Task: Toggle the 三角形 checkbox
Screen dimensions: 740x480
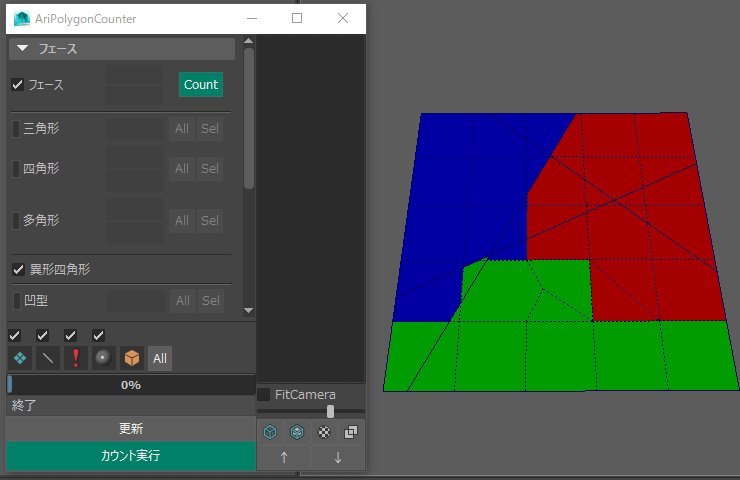Action: click(x=16, y=128)
